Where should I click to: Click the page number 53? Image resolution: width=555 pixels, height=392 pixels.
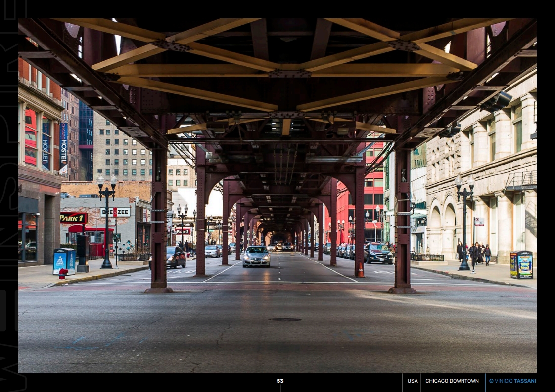pos(280,381)
